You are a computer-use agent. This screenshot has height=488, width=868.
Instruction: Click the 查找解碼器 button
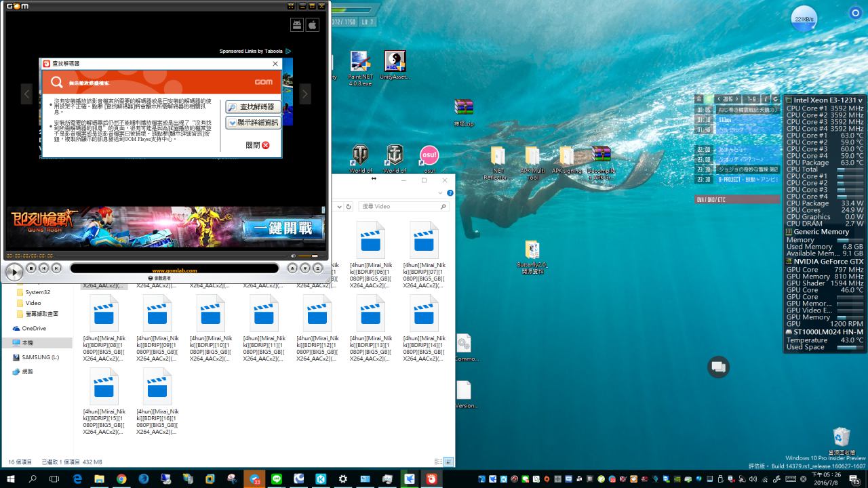point(253,107)
